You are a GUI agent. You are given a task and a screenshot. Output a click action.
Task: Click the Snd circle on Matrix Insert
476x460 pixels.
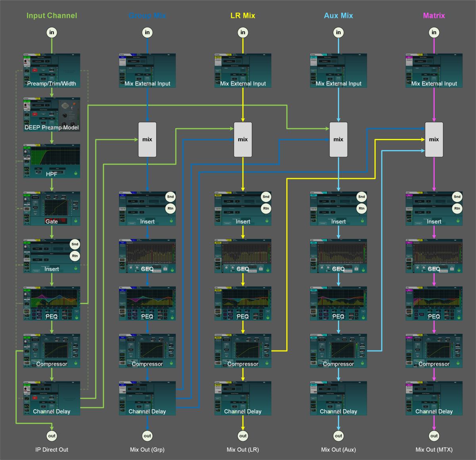457,196
